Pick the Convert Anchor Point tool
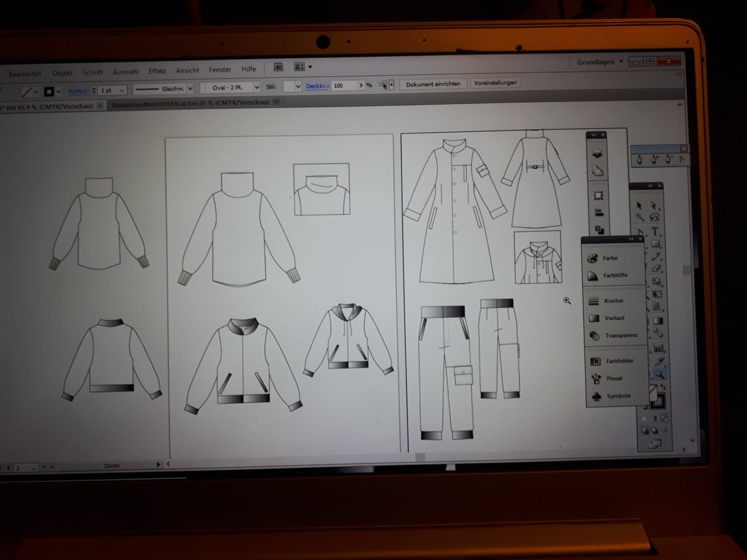The width and height of the screenshot is (747, 560). tap(680, 159)
